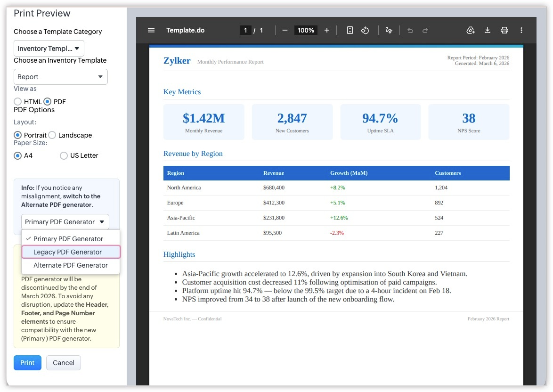Open the PDF viewer sidebar menu icon
This screenshot has width=553, height=392.
point(151,30)
